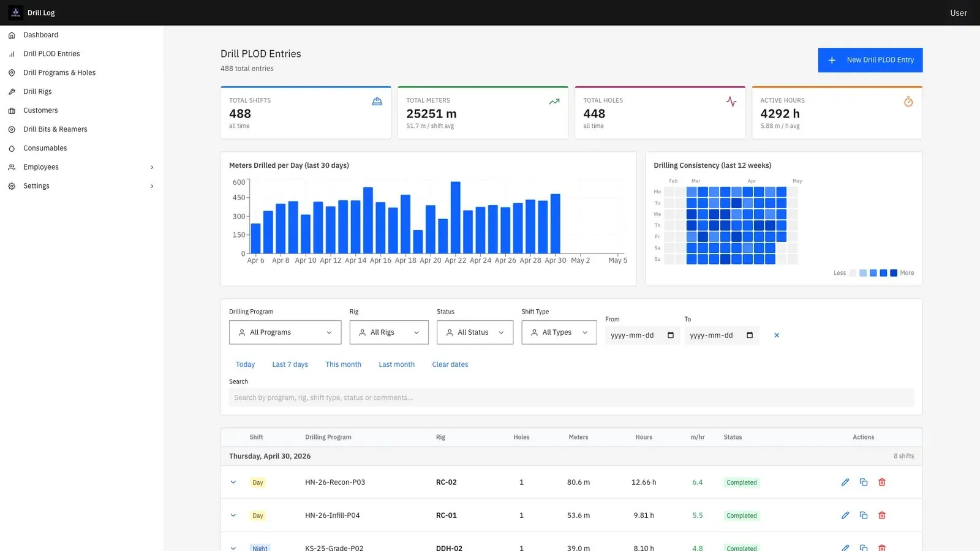Click the Consumables droplet icon

(12, 148)
